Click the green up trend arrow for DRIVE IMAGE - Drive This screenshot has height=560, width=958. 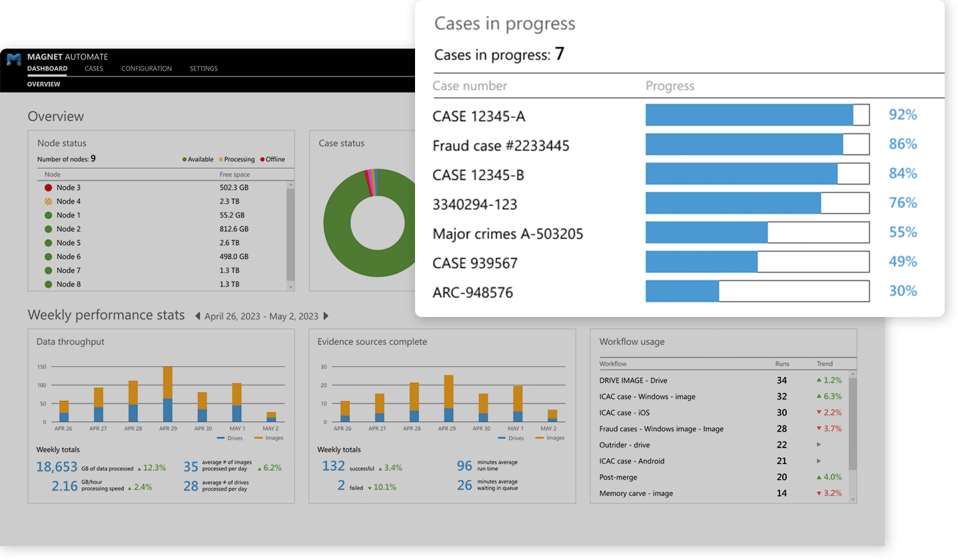point(819,380)
